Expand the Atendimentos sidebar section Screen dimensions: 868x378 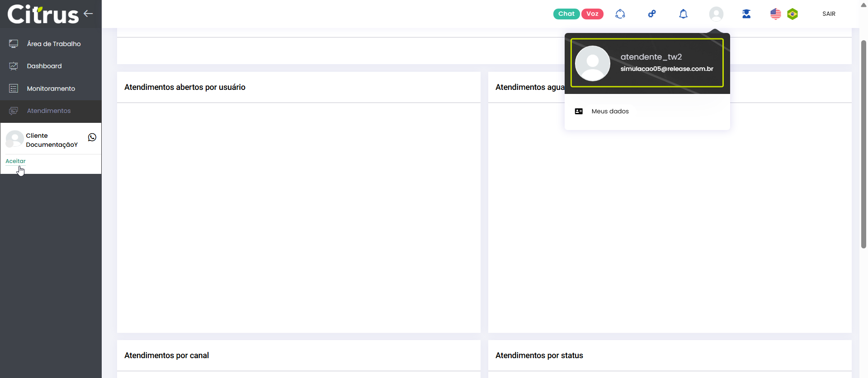[x=48, y=111]
